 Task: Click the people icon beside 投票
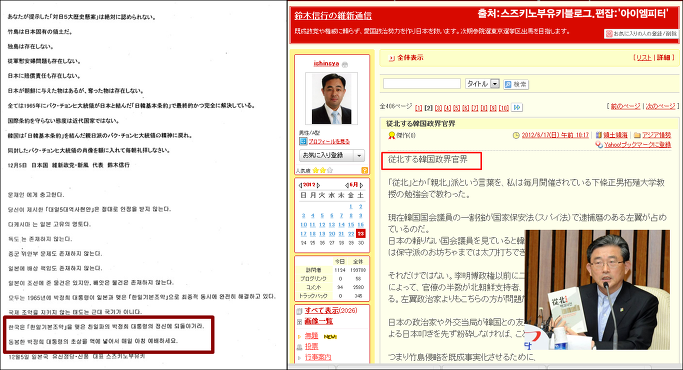tap(299, 347)
